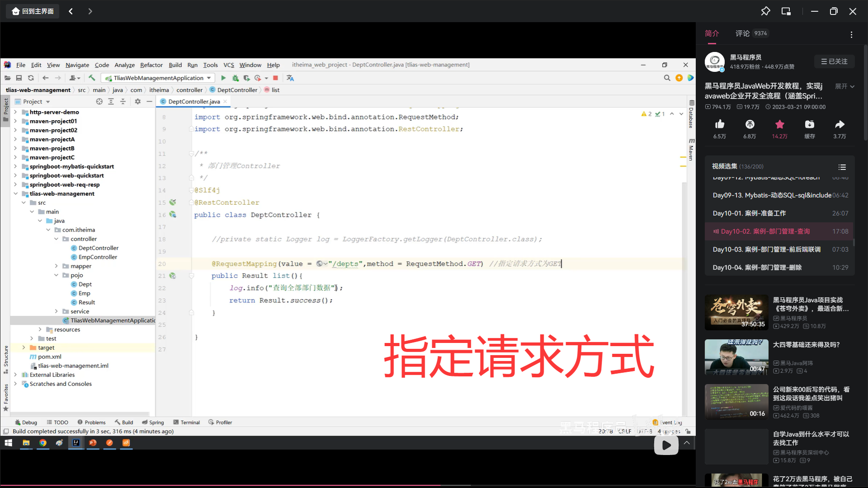Click the share arrow icon under the video
Screen dimensions: 868x488
(x=840, y=124)
